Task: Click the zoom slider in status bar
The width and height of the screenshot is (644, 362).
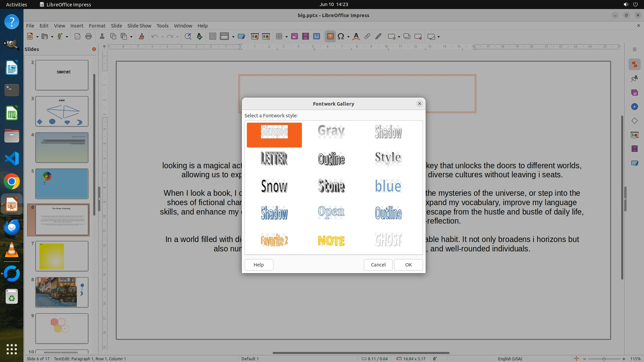Action: (604, 359)
